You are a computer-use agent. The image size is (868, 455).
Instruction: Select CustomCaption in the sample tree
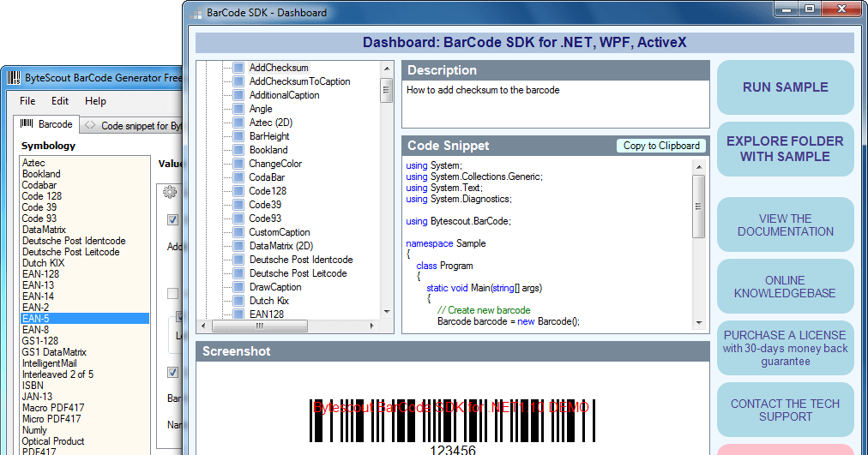coord(279,232)
